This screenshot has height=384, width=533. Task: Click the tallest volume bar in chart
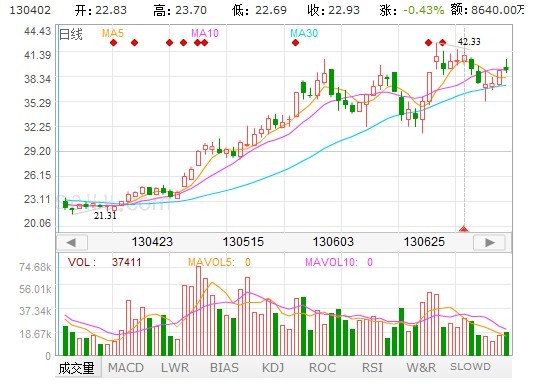point(199,311)
